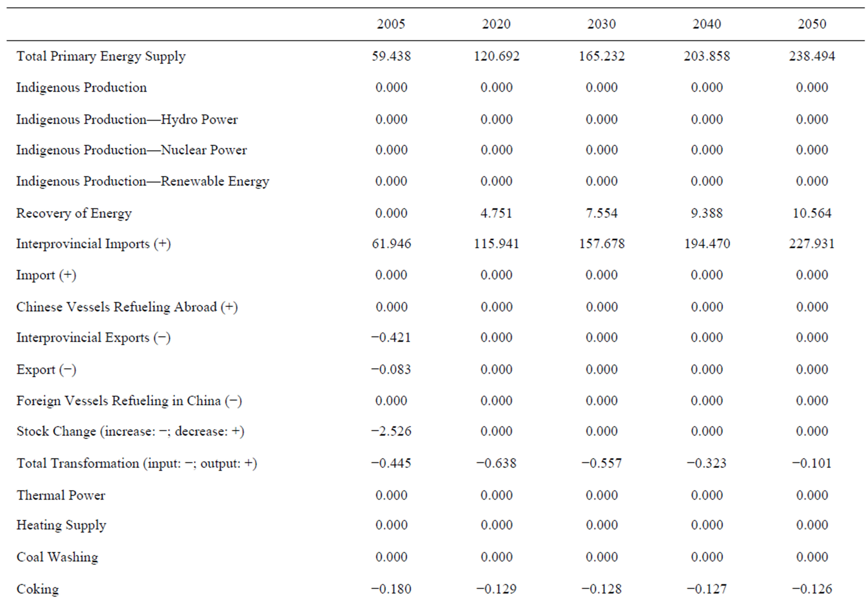
Task: Click the value 7.554
Action: pyautogui.click(x=602, y=213)
